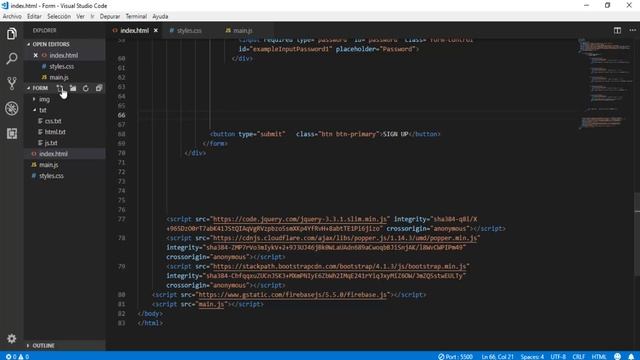Create a new file in FORM folder

coord(60,88)
